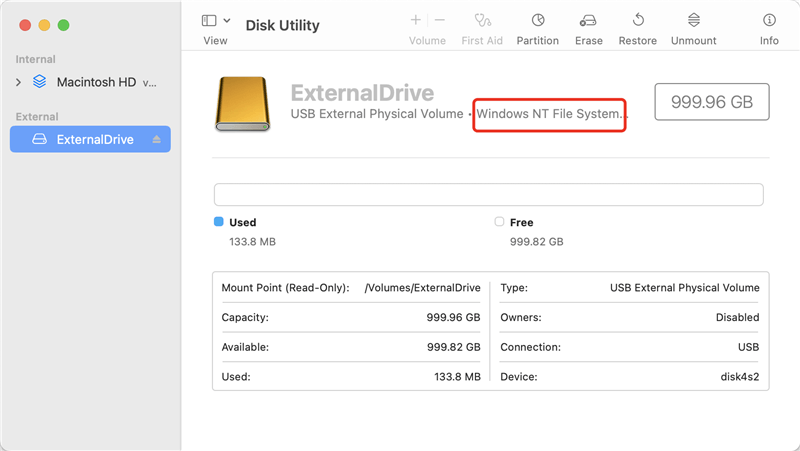Click the Used 133.8 MB table value

(457, 377)
